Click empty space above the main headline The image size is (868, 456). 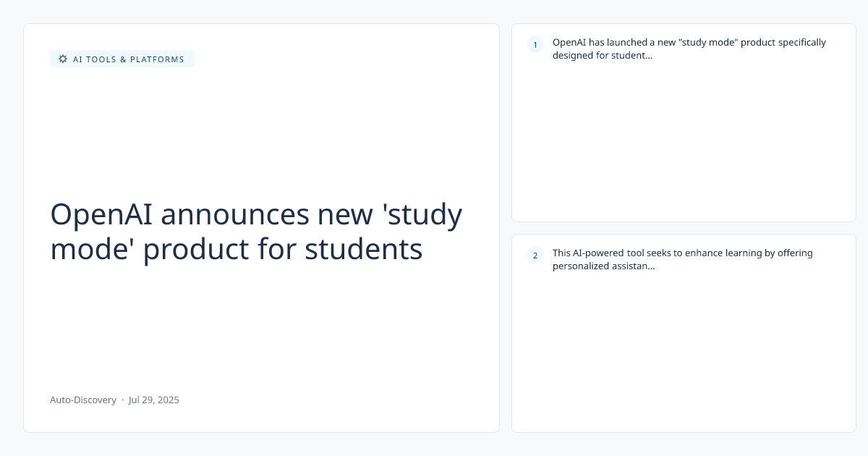point(260,130)
